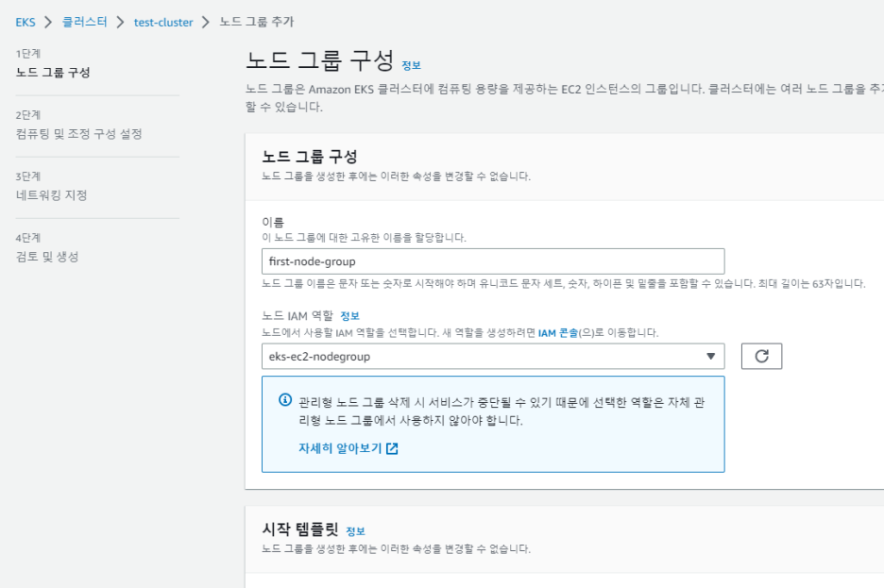Click the refresh button beside IAM role dropdown
Screen dimensions: 884x588
(761, 356)
